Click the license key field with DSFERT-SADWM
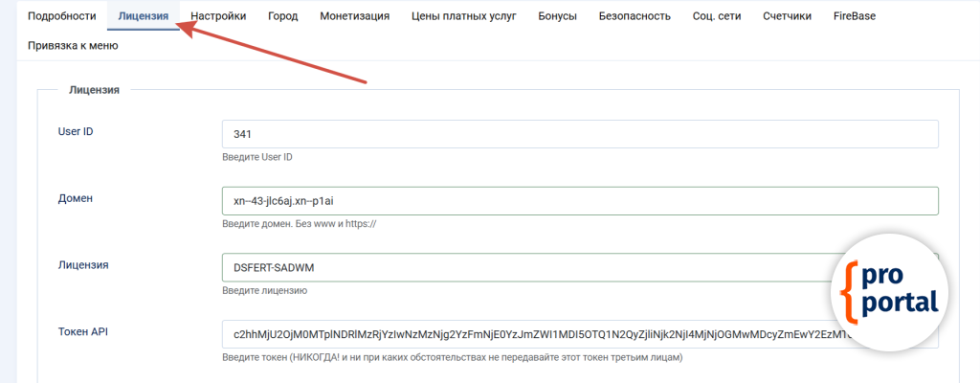 pos(526,267)
